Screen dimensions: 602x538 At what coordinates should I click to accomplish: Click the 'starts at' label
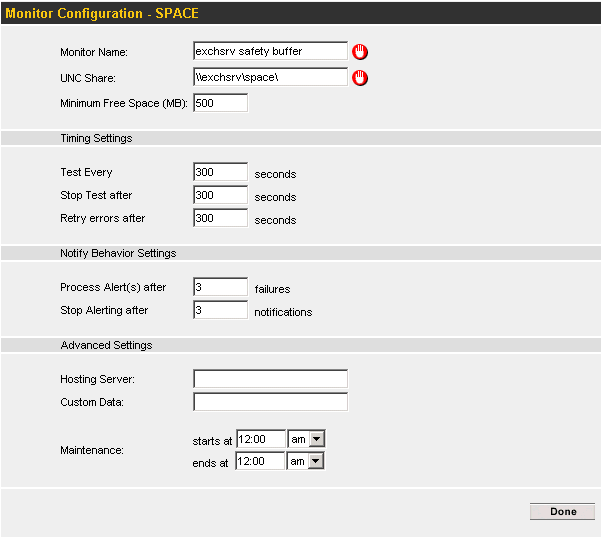tap(212, 441)
